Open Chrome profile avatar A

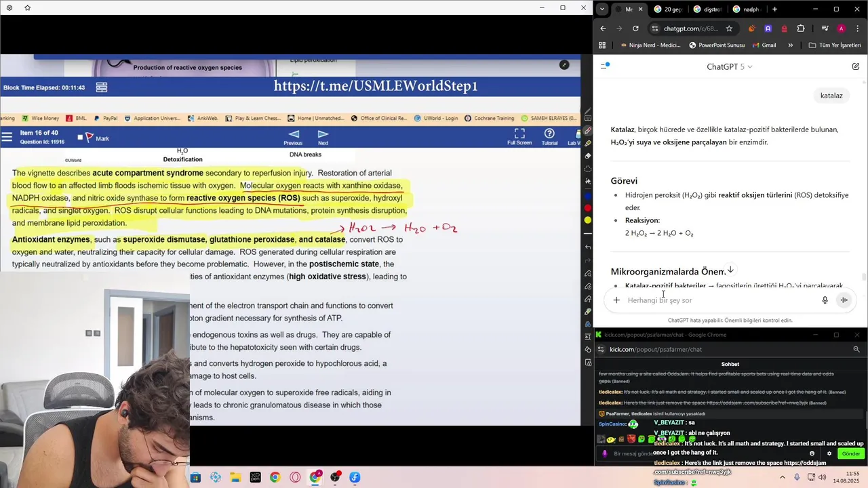841,28
